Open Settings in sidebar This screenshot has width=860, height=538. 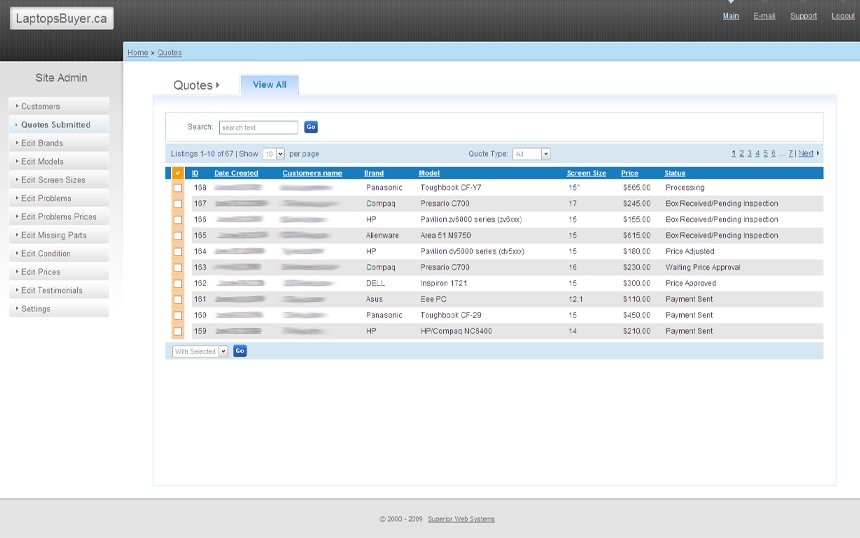click(x=59, y=309)
